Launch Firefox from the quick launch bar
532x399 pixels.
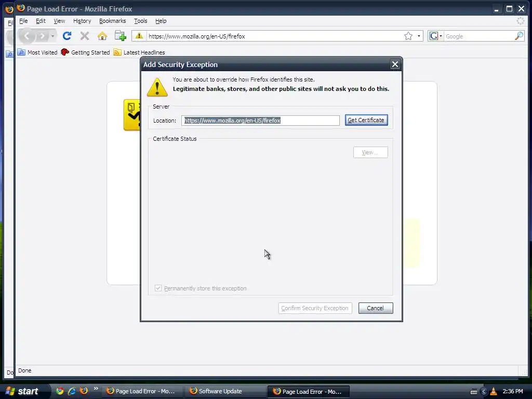[x=84, y=391]
